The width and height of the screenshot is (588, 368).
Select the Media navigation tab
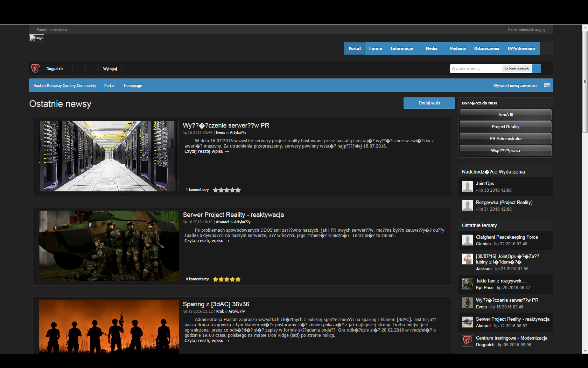pos(431,48)
